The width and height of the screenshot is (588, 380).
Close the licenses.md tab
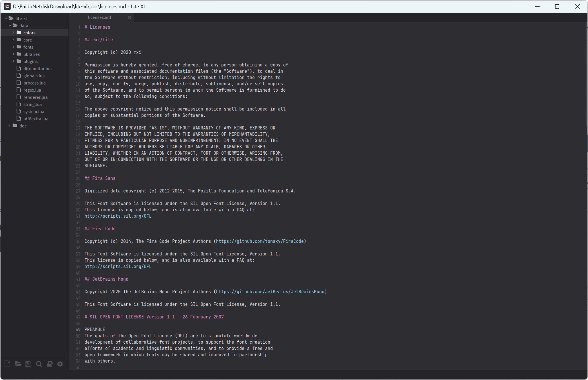[130, 17]
